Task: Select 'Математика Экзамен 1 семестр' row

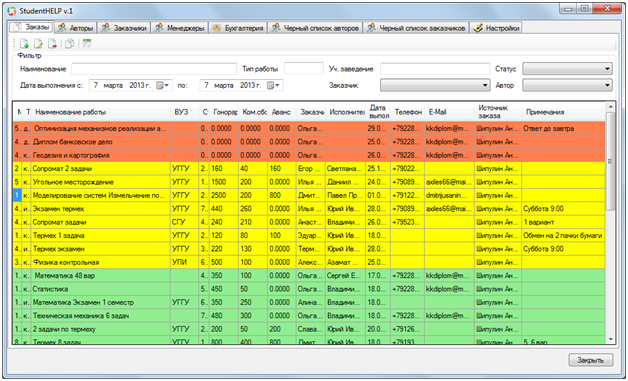Action: coord(309,302)
